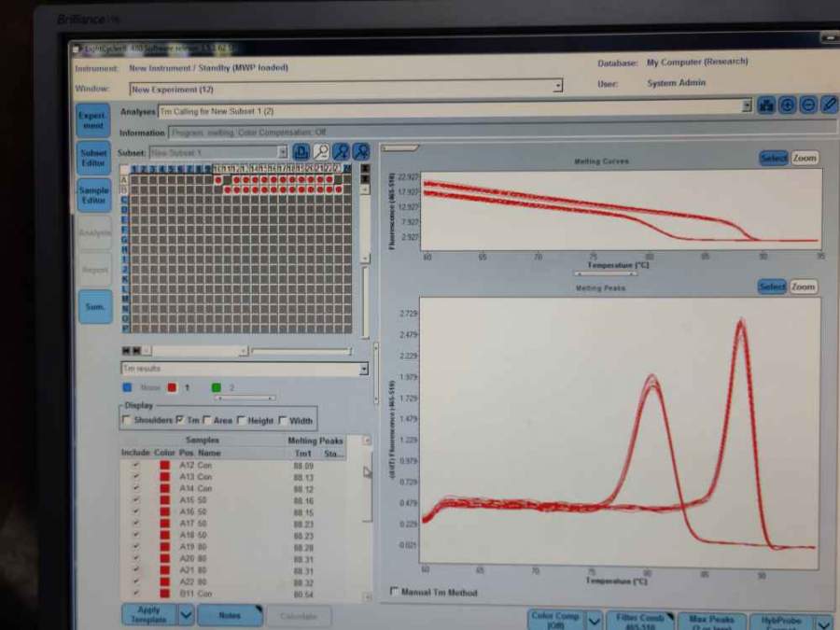Click the Apply Template button
The width and height of the screenshot is (840, 630).
149,614
